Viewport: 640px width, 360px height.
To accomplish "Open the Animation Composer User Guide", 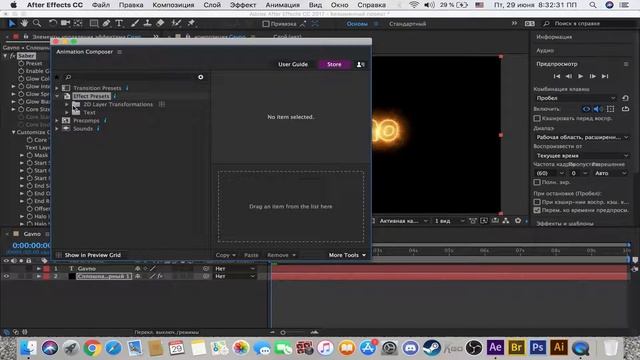I will (293, 64).
